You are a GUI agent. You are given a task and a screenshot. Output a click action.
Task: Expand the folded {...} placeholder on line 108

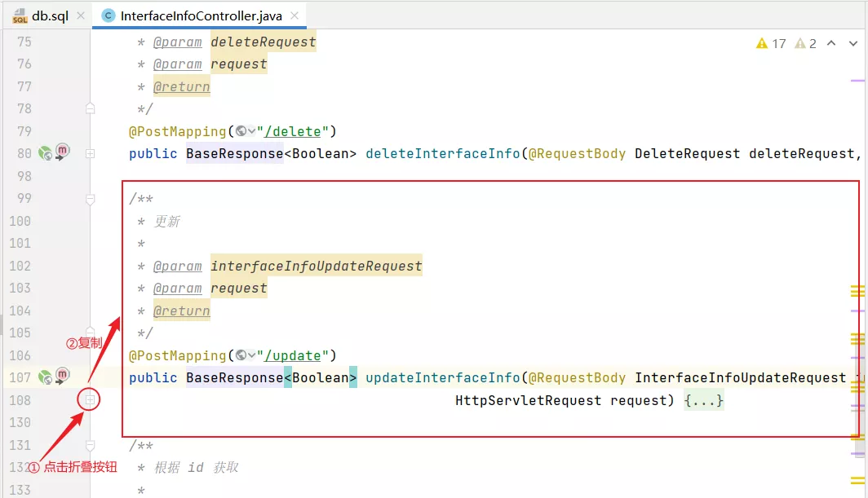pos(703,400)
